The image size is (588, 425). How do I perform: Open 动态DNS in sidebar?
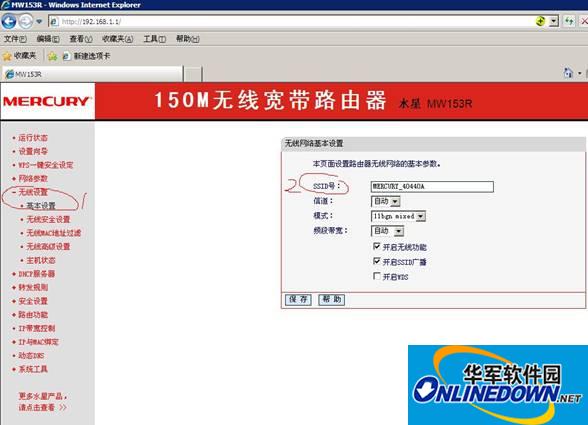[31, 355]
